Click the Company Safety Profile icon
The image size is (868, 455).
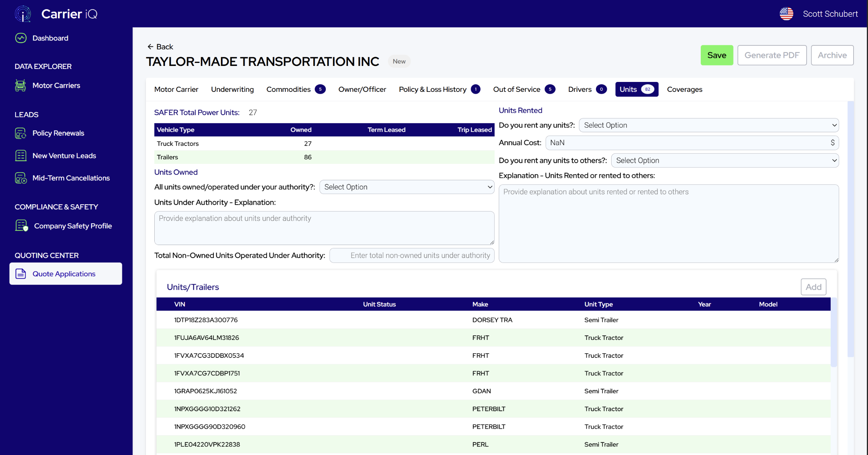coord(21,226)
